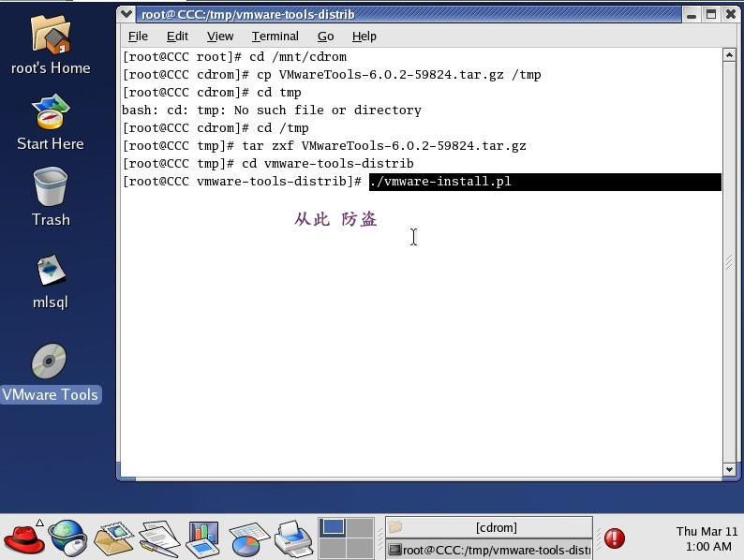Open the Terminal menu
The image size is (744, 560).
click(275, 36)
